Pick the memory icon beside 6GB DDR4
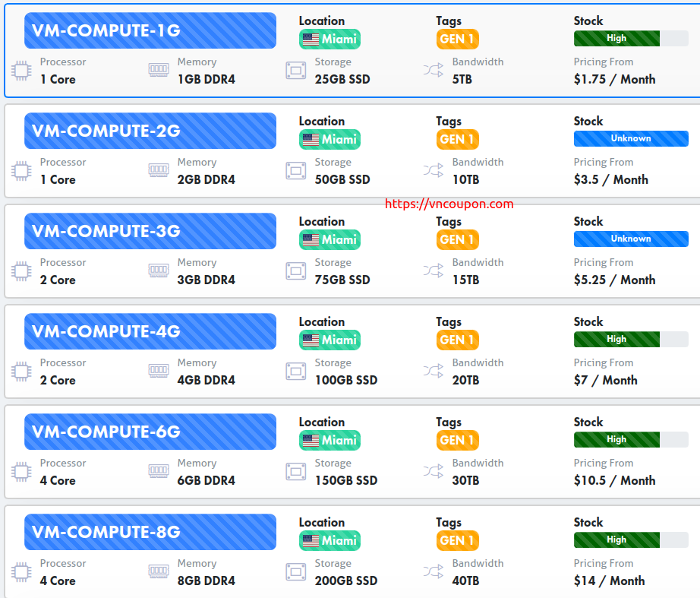The width and height of the screenshot is (700, 598). tap(159, 470)
